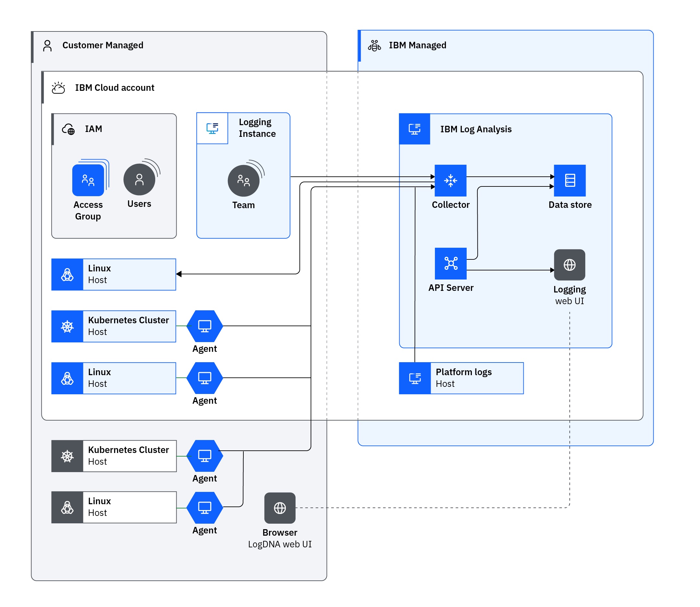This screenshot has height=607, width=700.
Task: Select the Collector icon
Action: click(450, 181)
